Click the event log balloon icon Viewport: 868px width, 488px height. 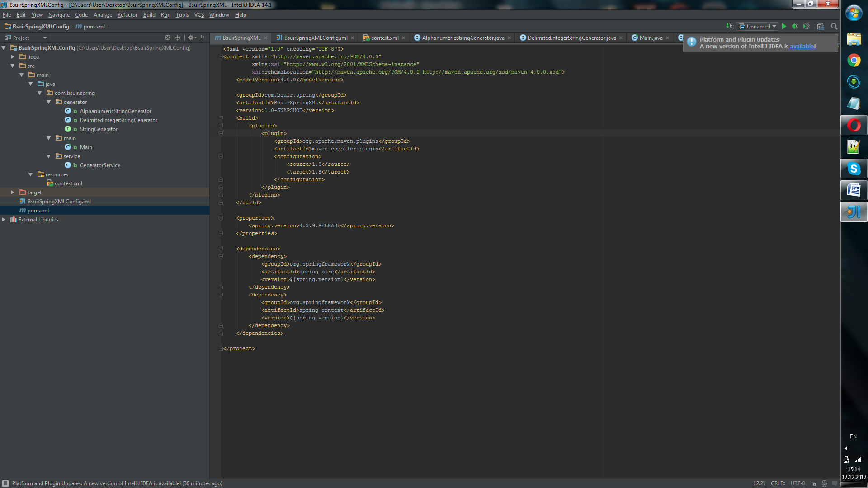point(835,483)
